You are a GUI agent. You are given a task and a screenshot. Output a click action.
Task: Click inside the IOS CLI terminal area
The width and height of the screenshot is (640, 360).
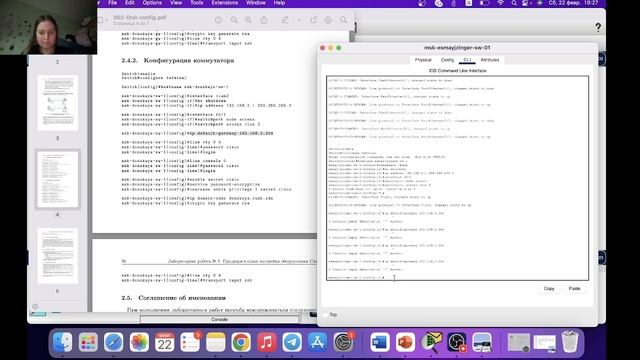457,178
